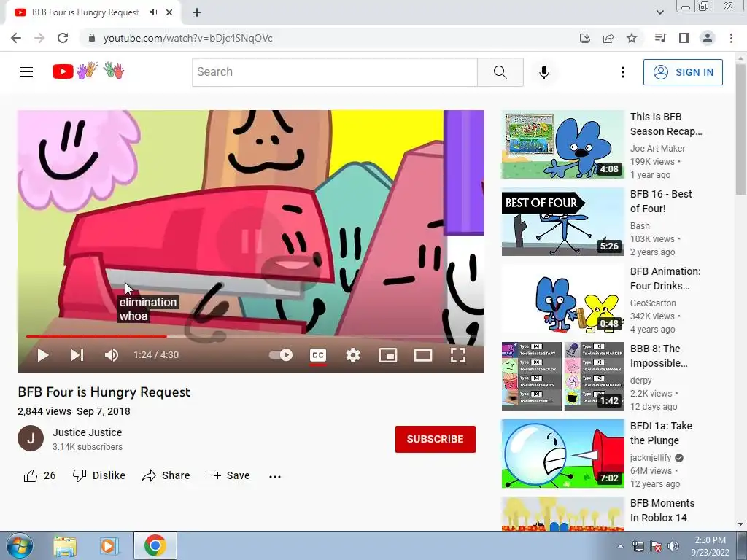Open File Explorer from taskbar

(x=65, y=546)
